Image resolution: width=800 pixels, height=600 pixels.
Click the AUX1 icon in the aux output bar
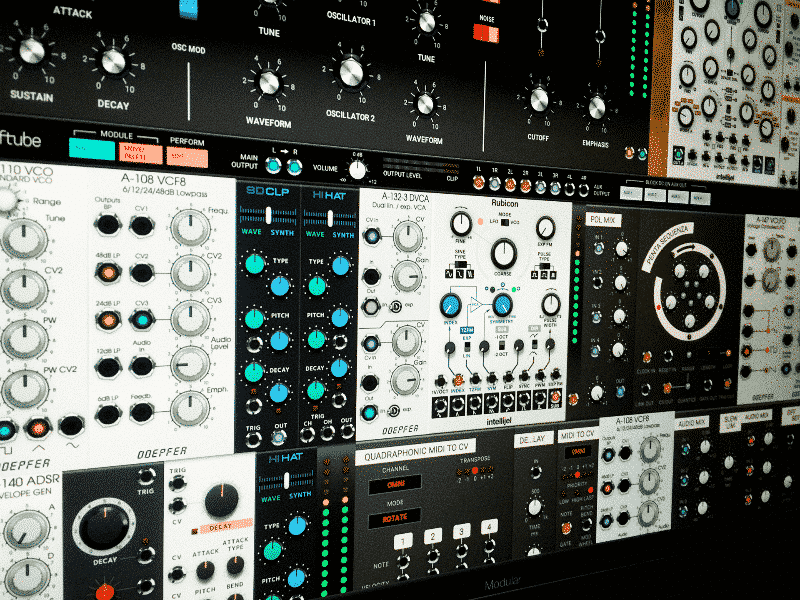click(x=631, y=191)
